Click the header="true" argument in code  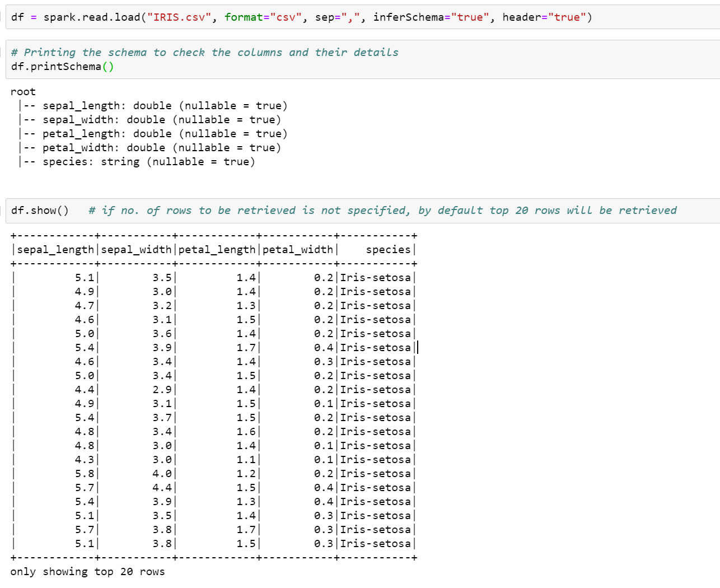tap(544, 17)
